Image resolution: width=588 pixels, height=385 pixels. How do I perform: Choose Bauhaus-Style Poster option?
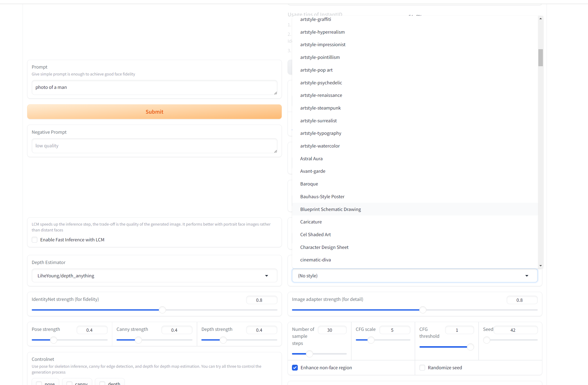[x=322, y=196]
